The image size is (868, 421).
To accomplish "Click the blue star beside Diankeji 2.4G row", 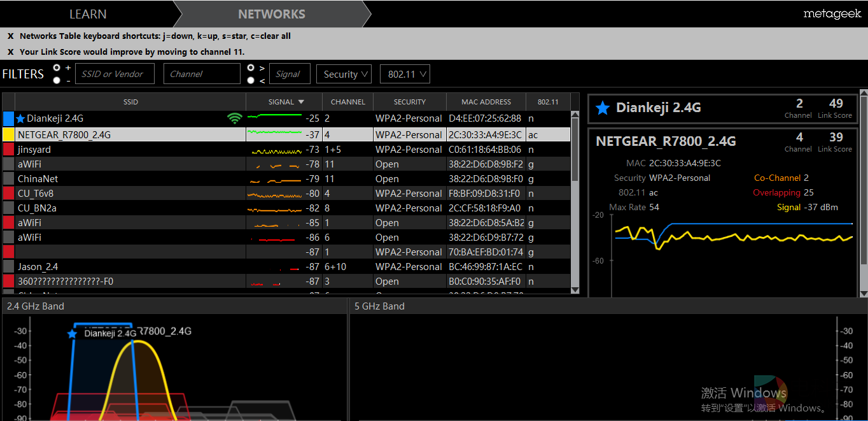I will tap(20, 118).
